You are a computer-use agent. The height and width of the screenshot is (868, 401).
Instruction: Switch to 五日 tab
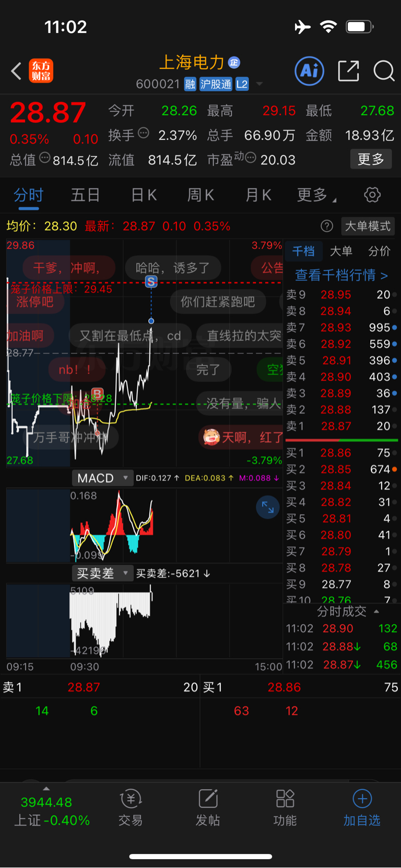pyautogui.click(x=85, y=195)
